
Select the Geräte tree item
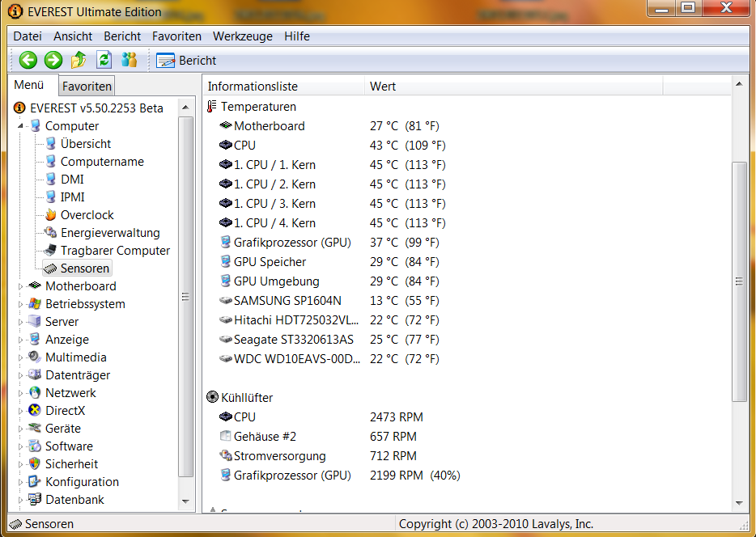[x=62, y=429]
